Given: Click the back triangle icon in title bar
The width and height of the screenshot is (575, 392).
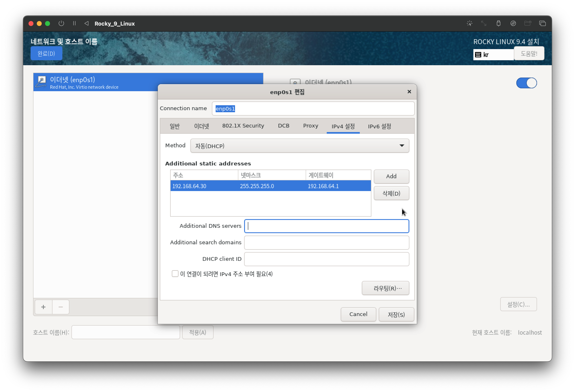Looking at the screenshot, I should pos(86,24).
